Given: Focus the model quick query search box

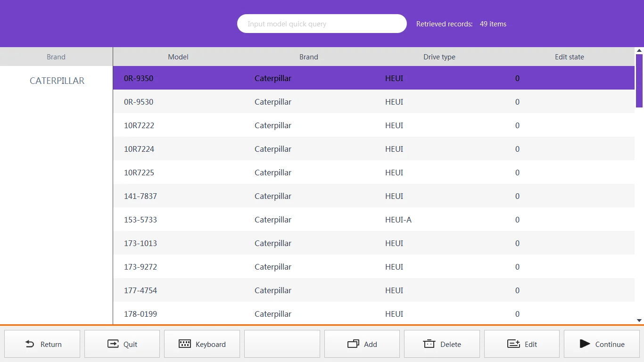Looking at the screenshot, I should click(x=322, y=24).
